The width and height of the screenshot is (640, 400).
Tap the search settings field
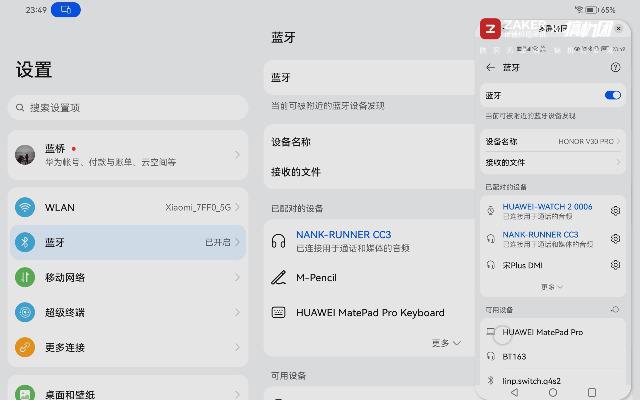tap(128, 108)
